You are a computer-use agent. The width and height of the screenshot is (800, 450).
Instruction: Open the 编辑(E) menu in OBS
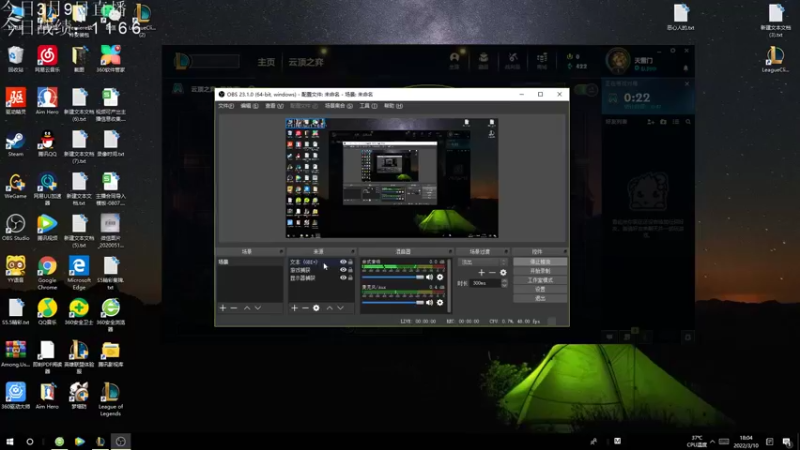coord(249,106)
